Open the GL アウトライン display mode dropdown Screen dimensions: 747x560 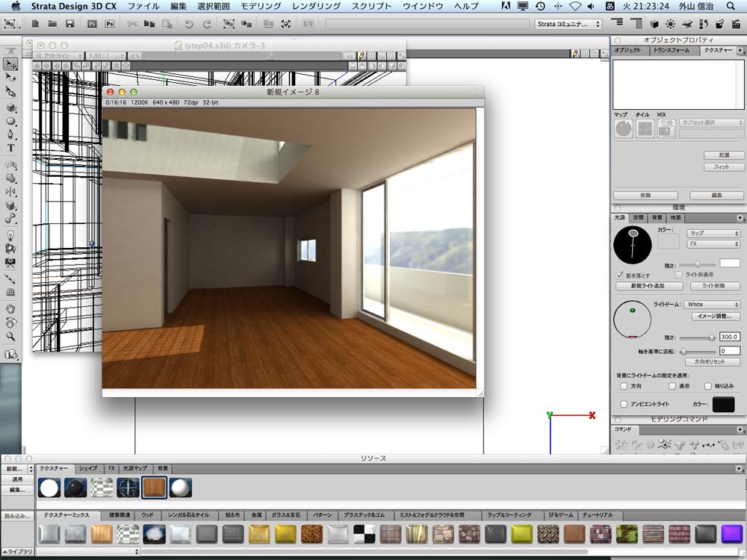click(58, 56)
